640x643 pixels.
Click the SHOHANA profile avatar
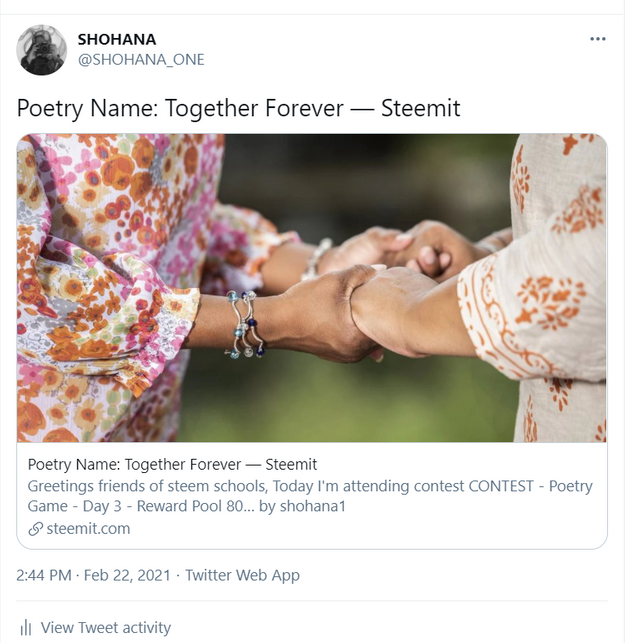coord(41,50)
